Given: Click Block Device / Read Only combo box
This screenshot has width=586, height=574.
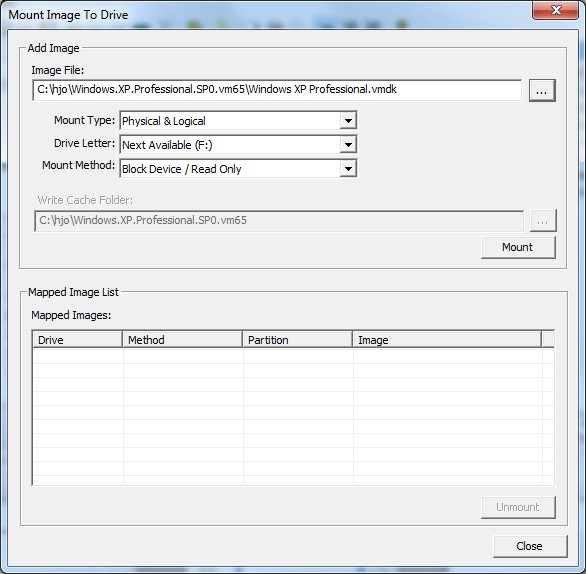Looking at the screenshot, I should pyautogui.click(x=238, y=169).
